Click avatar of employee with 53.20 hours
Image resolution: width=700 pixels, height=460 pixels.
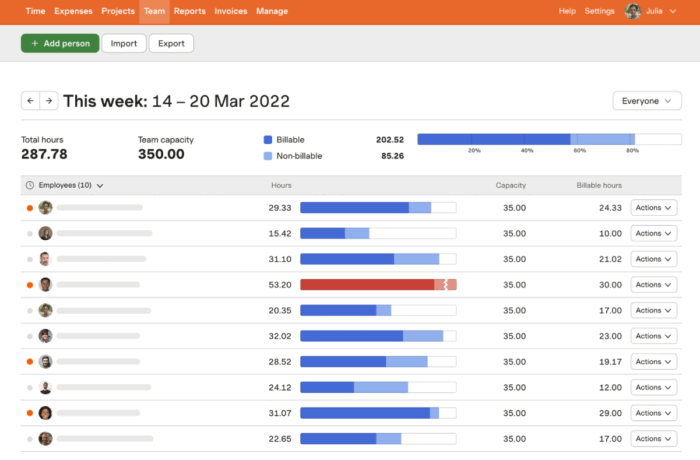45,285
